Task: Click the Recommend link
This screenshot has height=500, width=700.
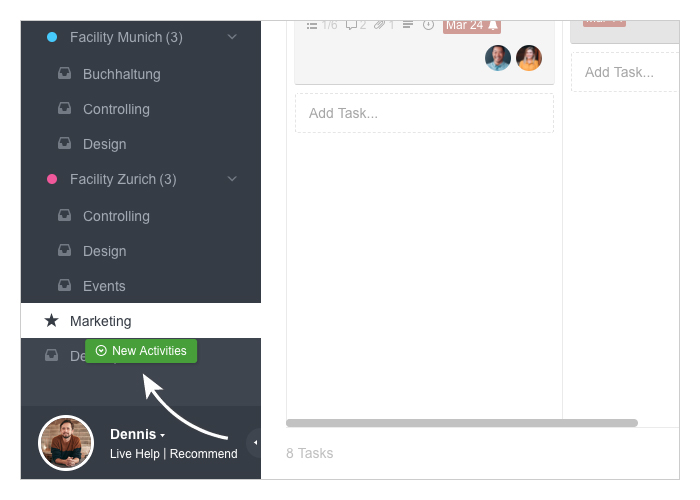Action: point(204,454)
